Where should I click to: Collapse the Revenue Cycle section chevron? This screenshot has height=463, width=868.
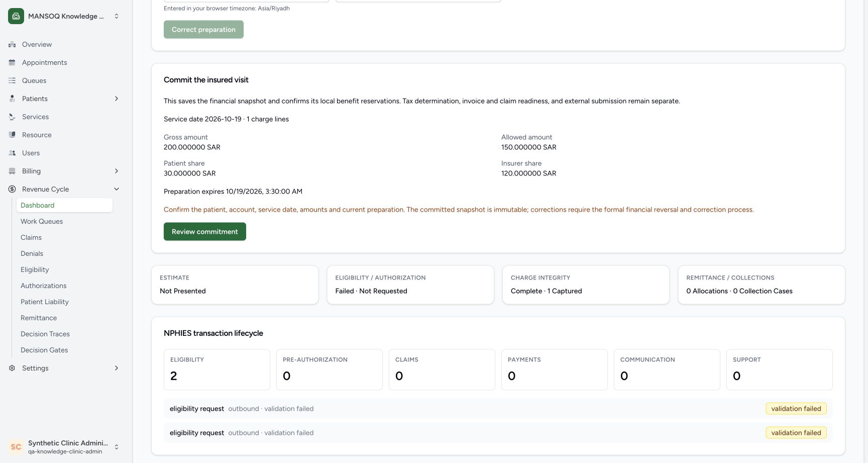point(117,189)
